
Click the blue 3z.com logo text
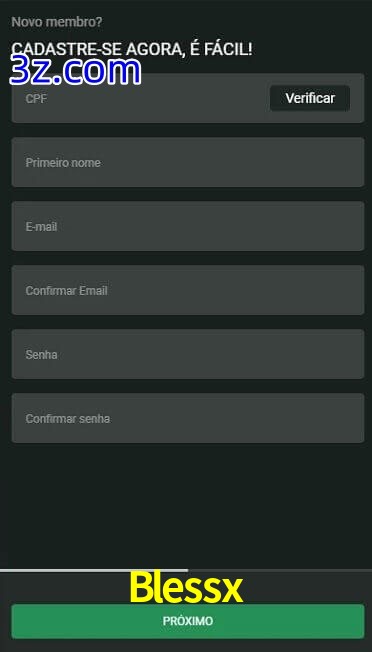[76, 70]
